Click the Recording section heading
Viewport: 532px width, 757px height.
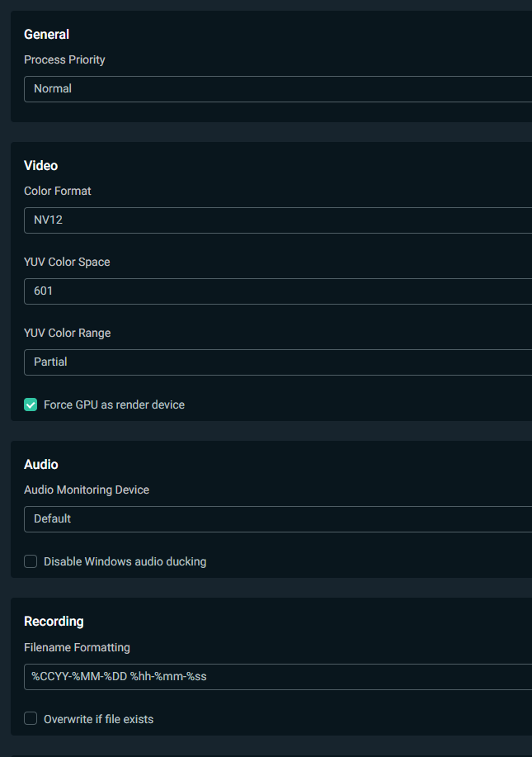click(54, 622)
